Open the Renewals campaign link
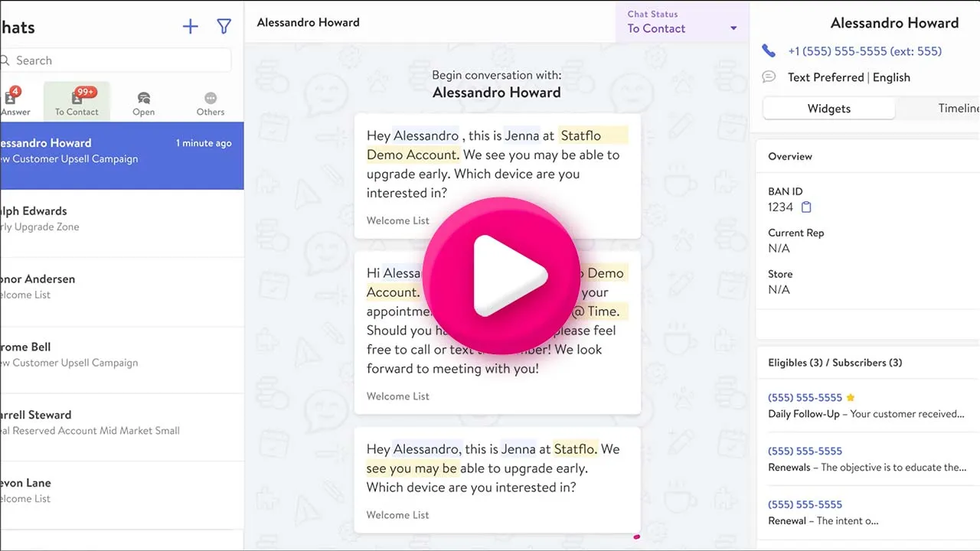 (789, 467)
